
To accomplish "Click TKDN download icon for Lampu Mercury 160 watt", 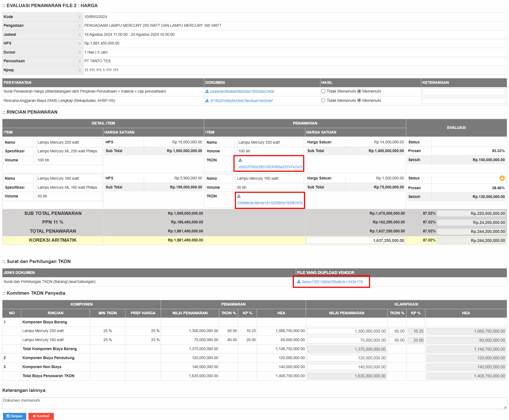I will pyautogui.click(x=239, y=196).
